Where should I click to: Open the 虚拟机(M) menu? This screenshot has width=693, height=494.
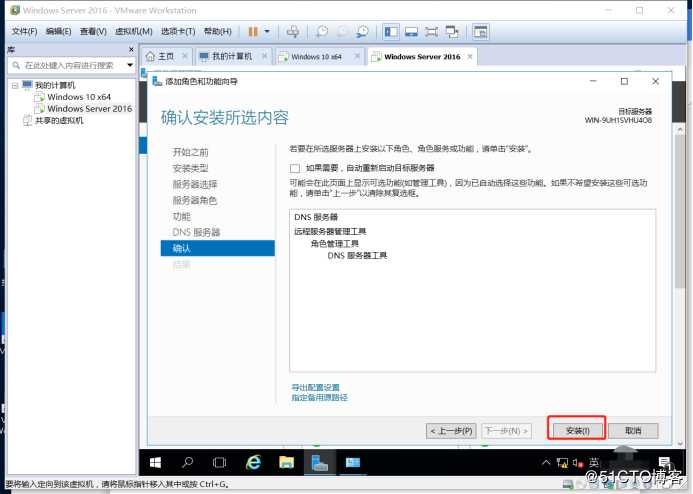(133, 32)
